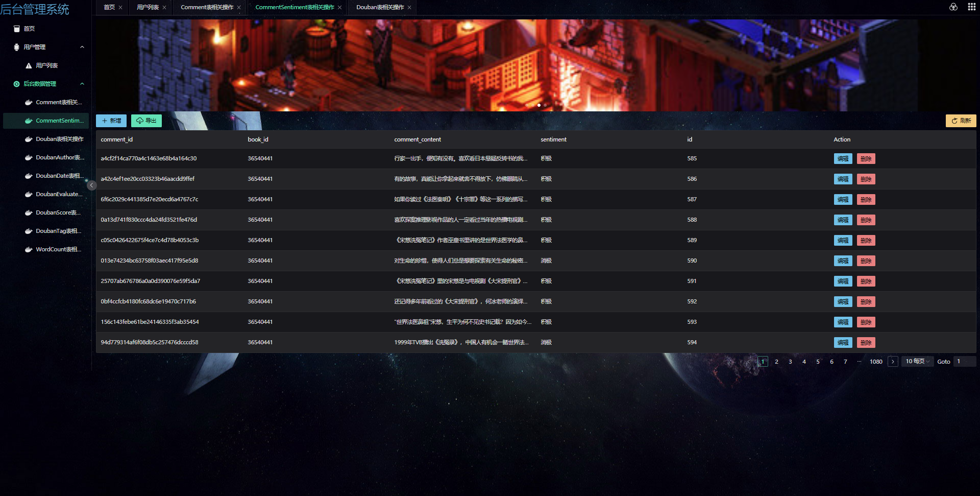Close the 首页 tab
Image resolution: width=980 pixels, height=496 pixels.
(120, 8)
